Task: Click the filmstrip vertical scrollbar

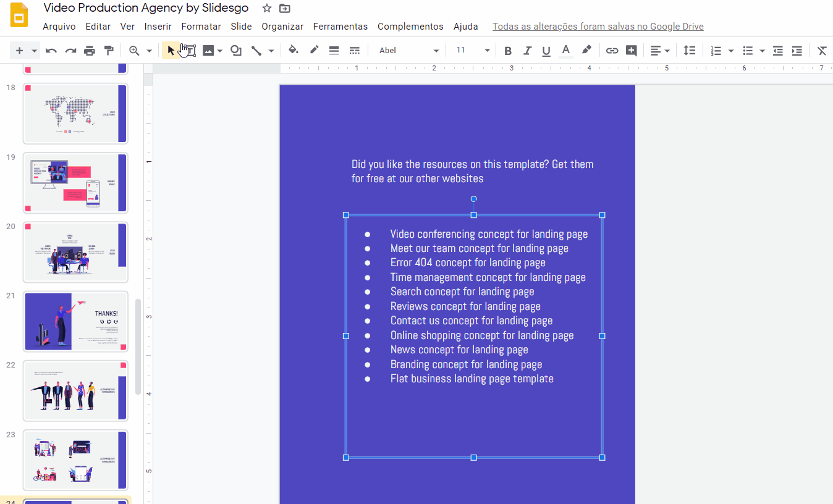Action: [x=138, y=346]
